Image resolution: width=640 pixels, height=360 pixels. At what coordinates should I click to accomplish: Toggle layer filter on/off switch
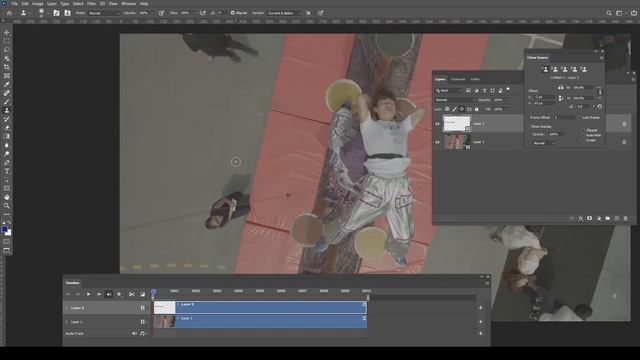(508, 89)
